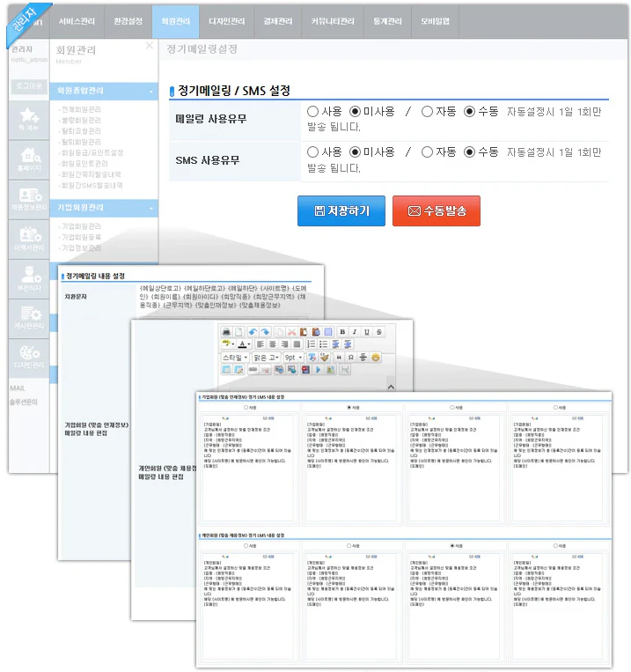Select 미사용 for 메일링 사용유무
This screenshot has height=672, width=631.
(355, 112)
